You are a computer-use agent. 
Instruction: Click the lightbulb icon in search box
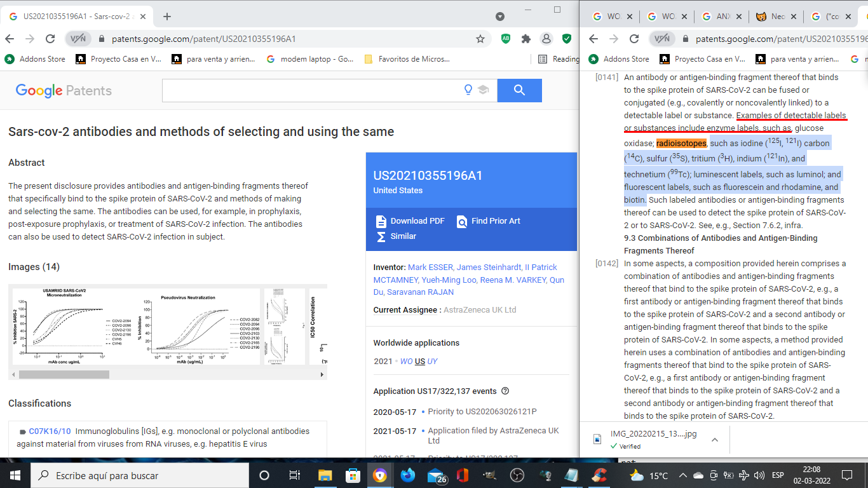click(468, 90)
